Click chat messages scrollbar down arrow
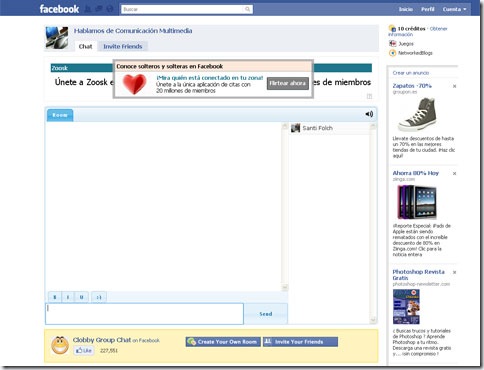The width and height of the screenshot is (484, 370). coord(285,287)
